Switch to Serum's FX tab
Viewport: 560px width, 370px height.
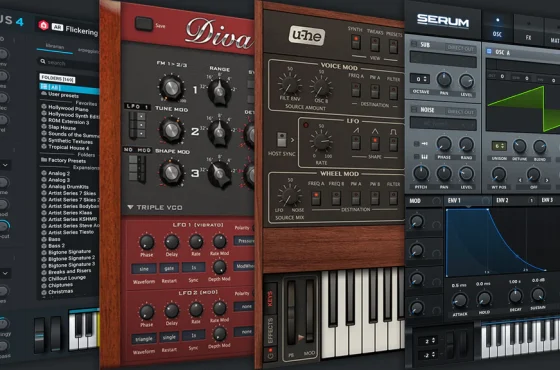point(528,30)
